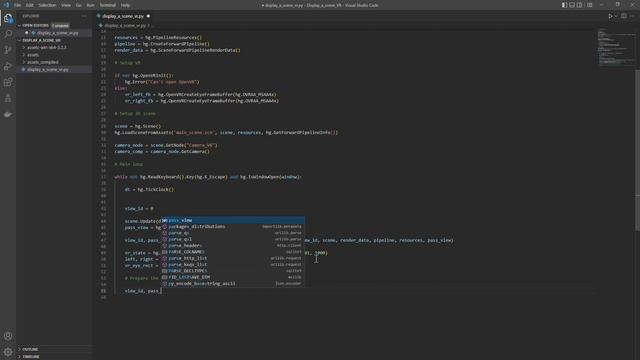Choose the parse_keqv_list suggestion

click(x=233, y=264)
